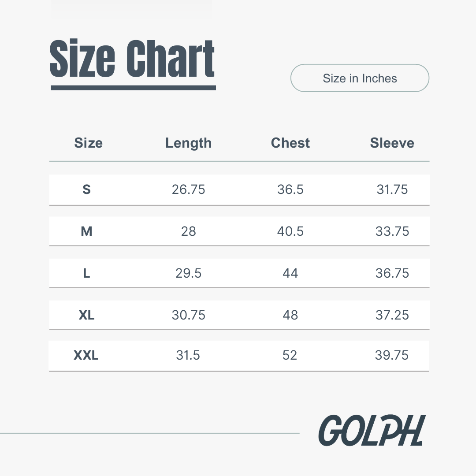Click the Size Chart heading
Screen dimensions: 476x476
click(x=132, y=59)
